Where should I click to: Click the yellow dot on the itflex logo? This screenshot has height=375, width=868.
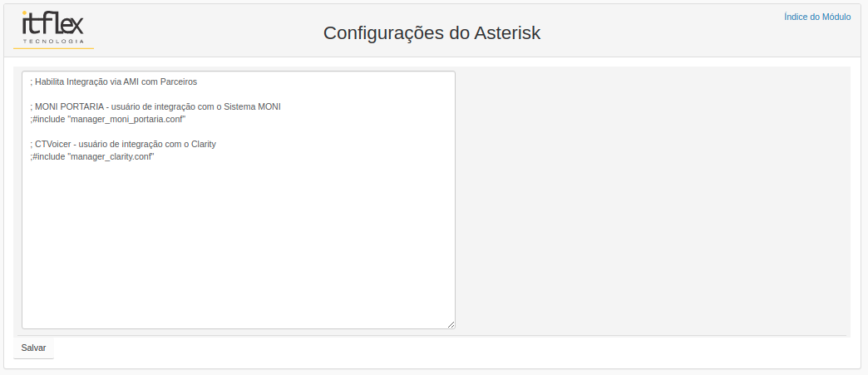[x=24, y=12]
